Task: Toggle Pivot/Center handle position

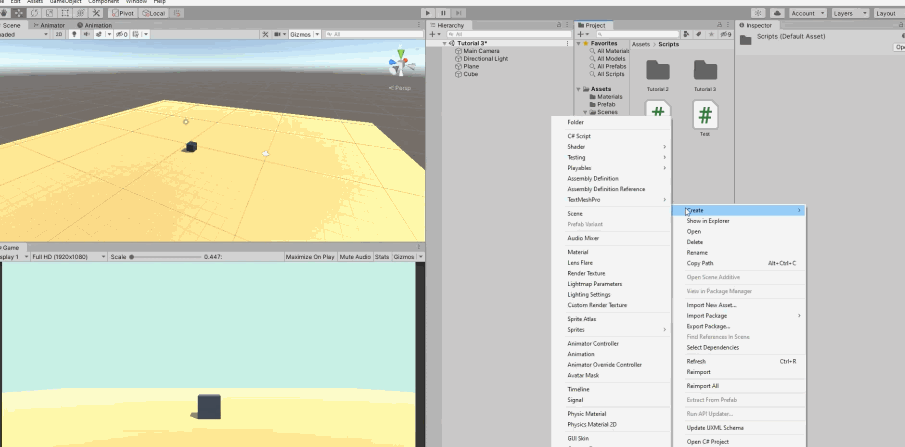Action: pyautogui.click(x=123, y=13)
